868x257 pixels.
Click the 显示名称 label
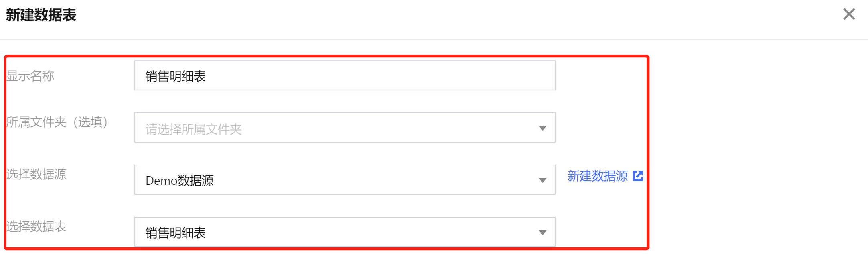30,76
